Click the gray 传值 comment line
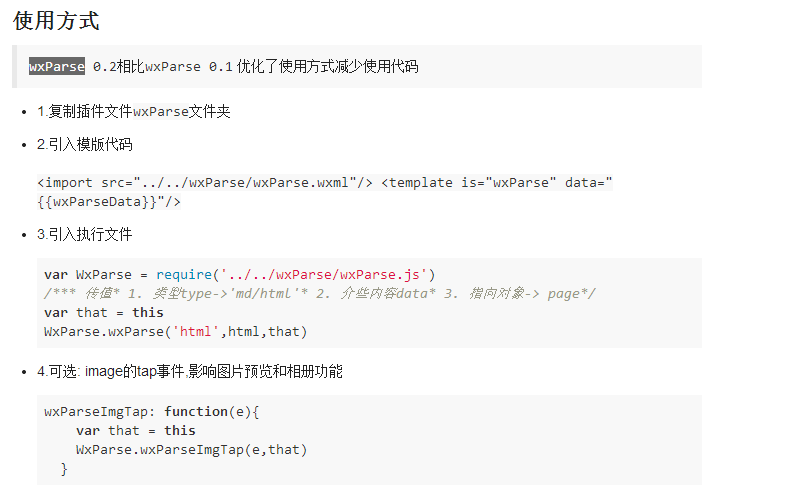Image resolution: width=788 pixels, height=494 pixels. [x=320, y=293]
